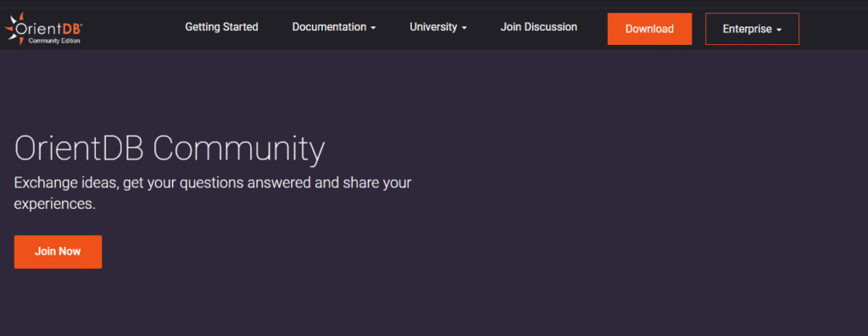
Task: Expand the Documentation dropdown menu
Action: 334,26
